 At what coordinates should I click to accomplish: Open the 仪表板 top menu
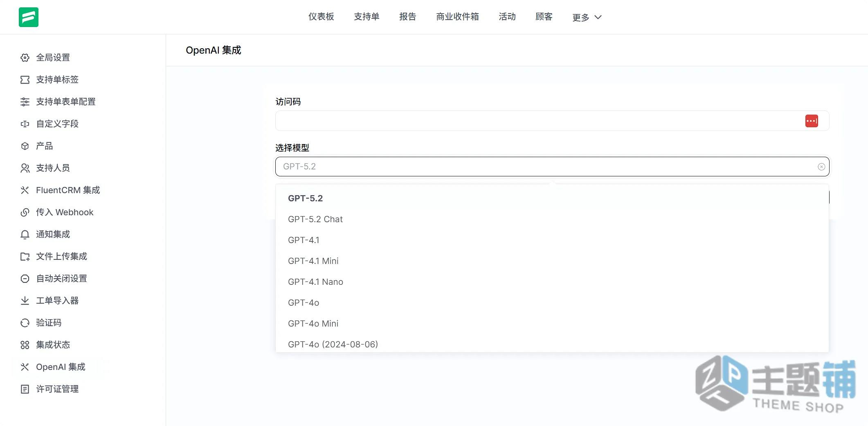coord(321,17)
